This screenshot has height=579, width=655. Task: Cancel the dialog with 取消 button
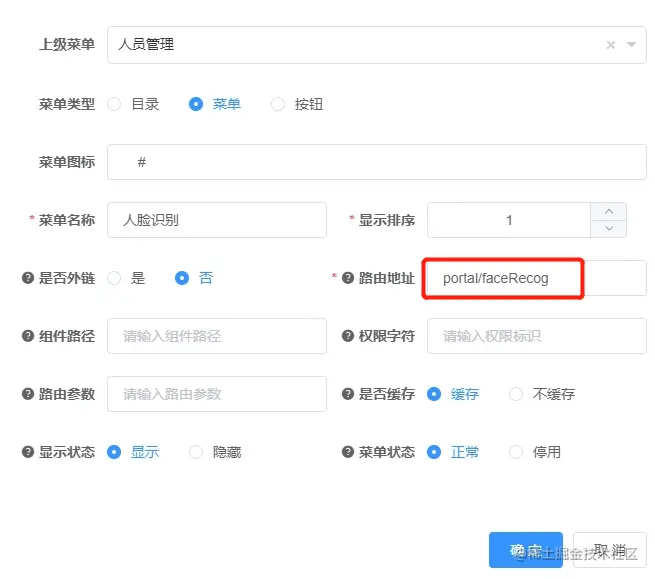[x=609, y=550]
